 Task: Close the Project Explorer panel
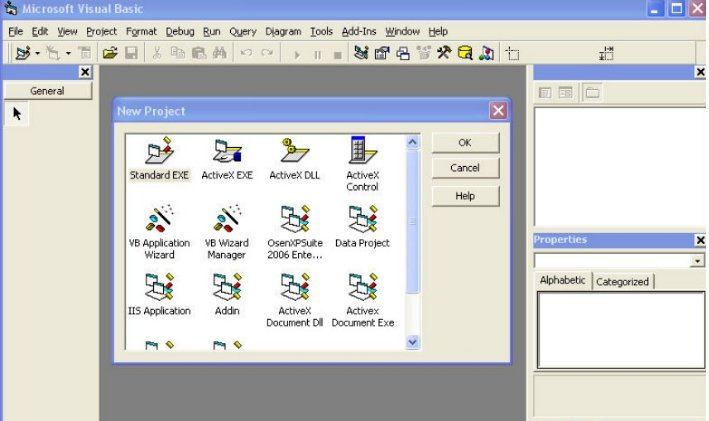(700, 72)
